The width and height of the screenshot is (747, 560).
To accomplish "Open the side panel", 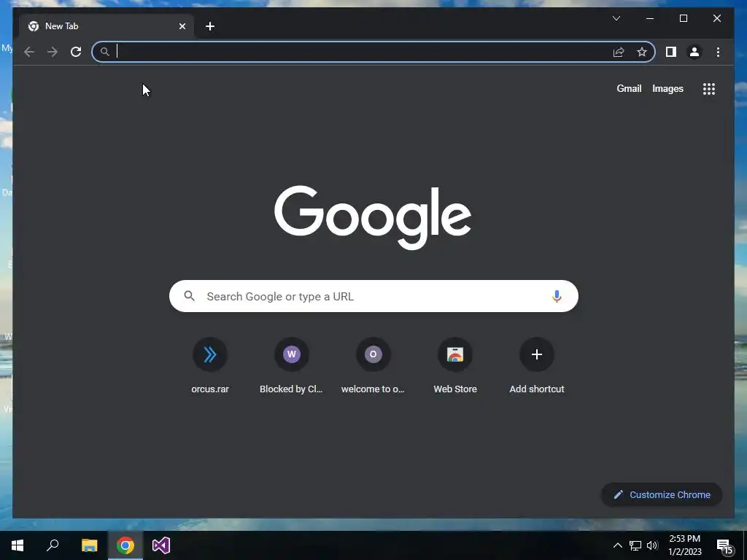I will [671, 52].
